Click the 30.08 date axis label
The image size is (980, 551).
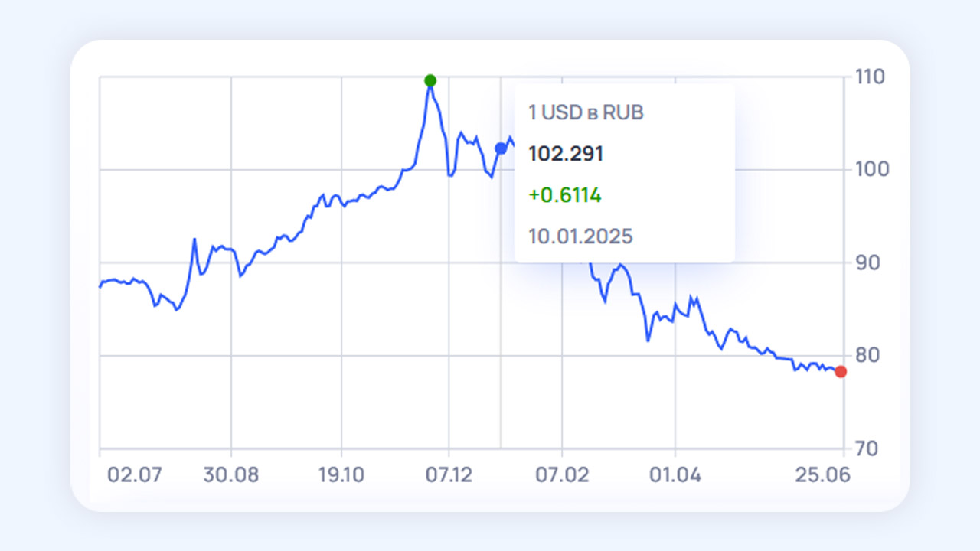coord(230,475)
